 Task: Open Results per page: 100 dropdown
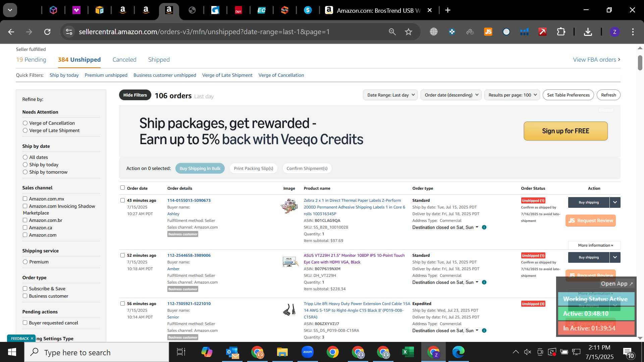[x=512, y=95]
